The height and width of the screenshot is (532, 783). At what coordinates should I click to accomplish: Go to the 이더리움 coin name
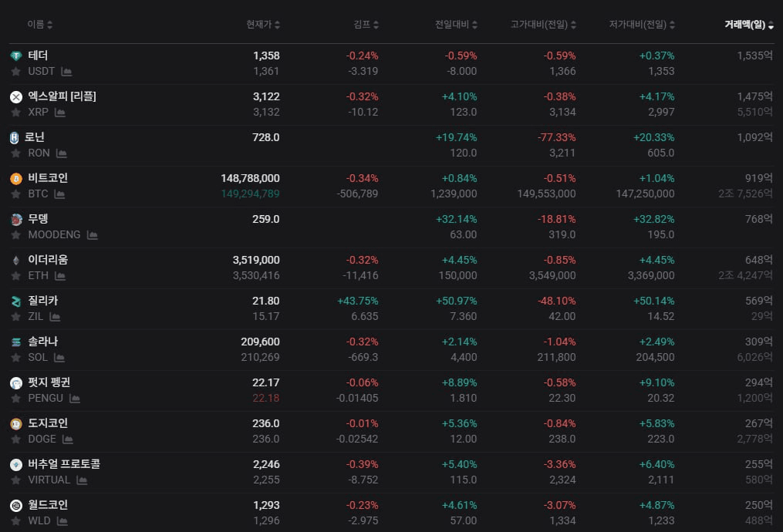[x=48, y=261]
